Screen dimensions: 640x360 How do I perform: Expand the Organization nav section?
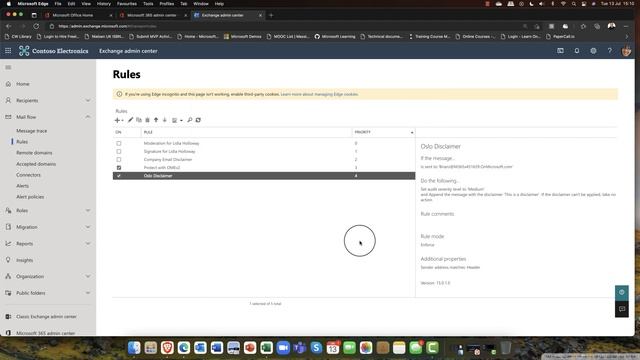pyautogui.click(x=88, y=276)
